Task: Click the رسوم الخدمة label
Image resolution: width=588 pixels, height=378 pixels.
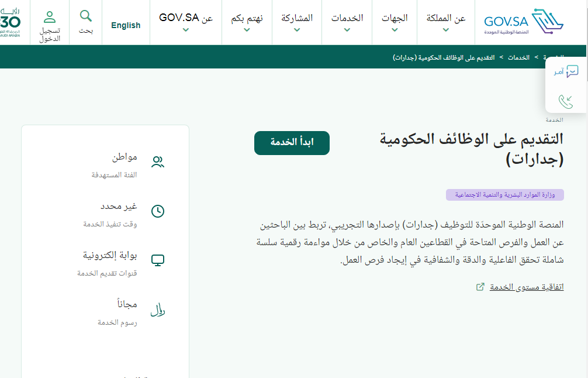Action: pos(117,322)
